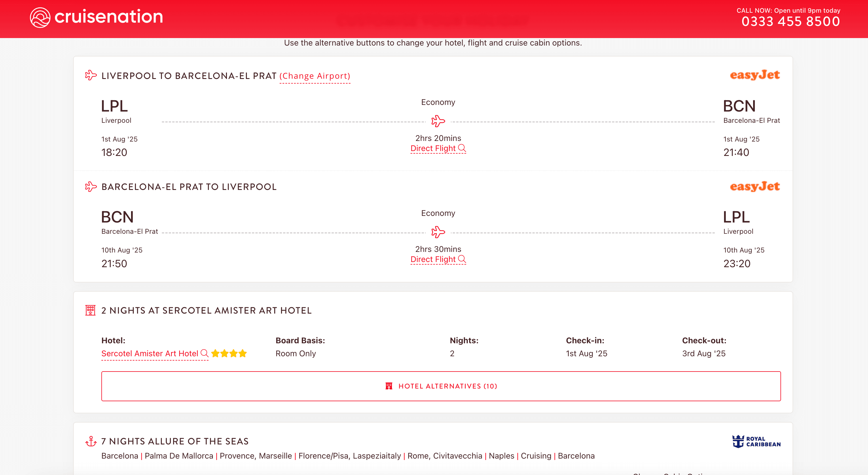Image resolution: width=868 pixels, height=475 pixels.
Task: Expand the Hotel Alternatives (10) button
Action: [441, 386]
